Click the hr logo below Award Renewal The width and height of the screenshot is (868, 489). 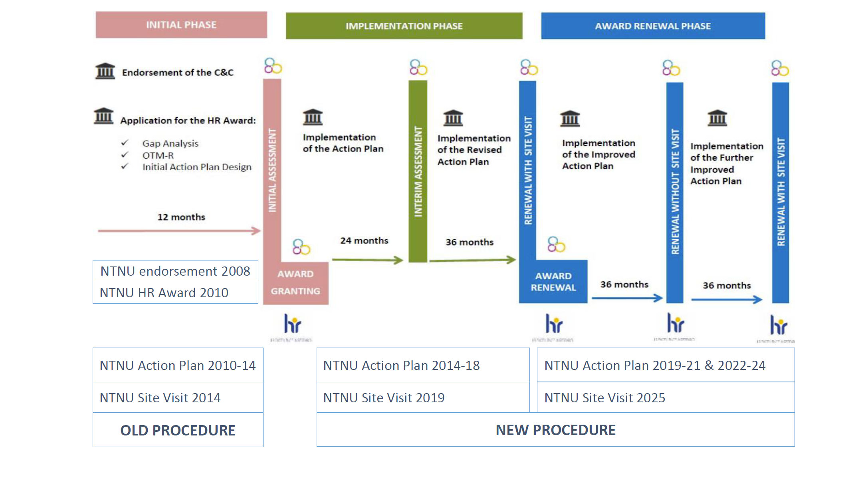point(554,324)
